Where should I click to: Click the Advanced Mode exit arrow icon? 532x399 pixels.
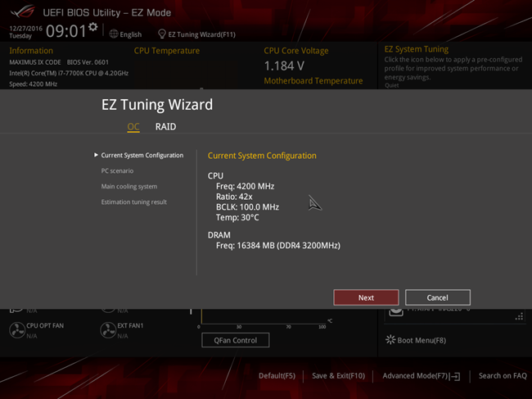[x=455, y=376]
